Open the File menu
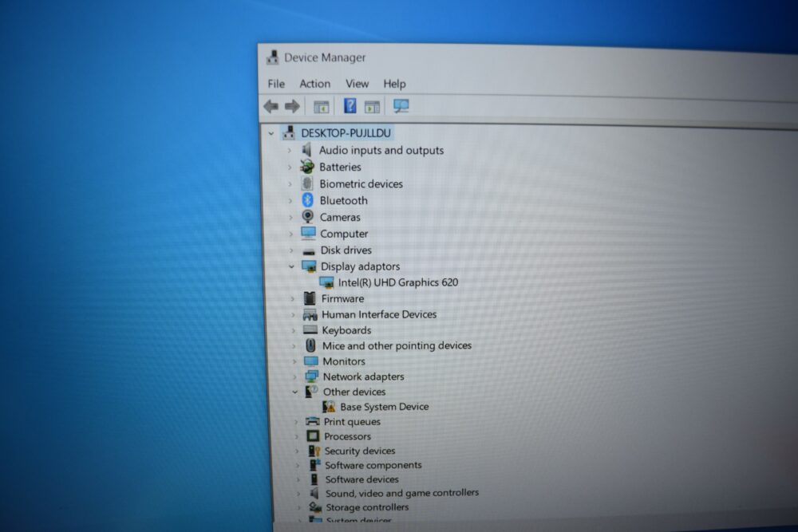The width and height of the screenshot is (798, 532). point(276,84)
